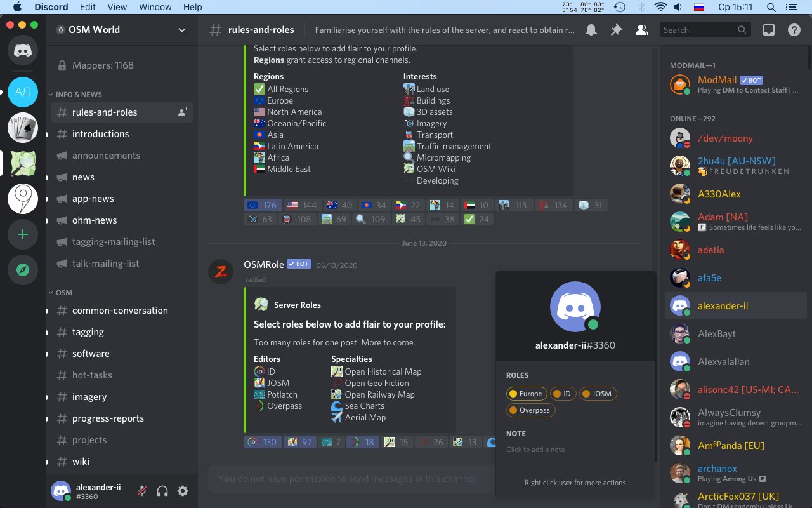Open Time Machine menu bar icon
Viewport: 812px width, 508px height.
pos(620,7)
